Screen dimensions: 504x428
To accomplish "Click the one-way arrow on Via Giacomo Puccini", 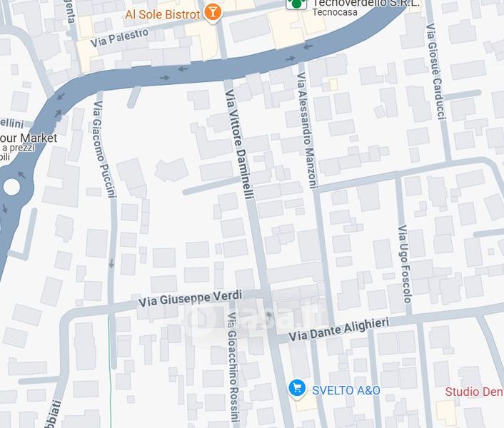I will point(111,264).
